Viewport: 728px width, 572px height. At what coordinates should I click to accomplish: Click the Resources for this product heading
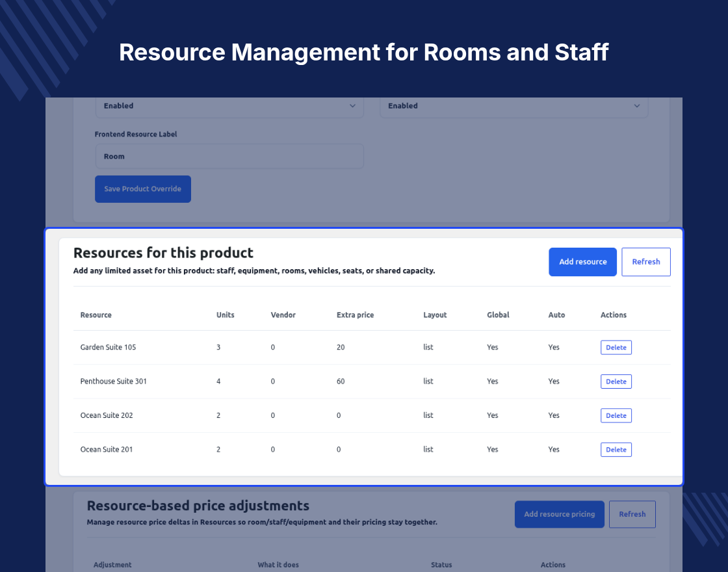[x=163, y=253]
